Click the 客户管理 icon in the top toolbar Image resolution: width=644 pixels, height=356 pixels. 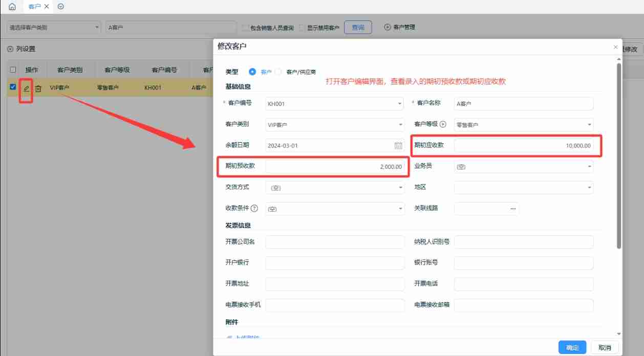point(388,27)
